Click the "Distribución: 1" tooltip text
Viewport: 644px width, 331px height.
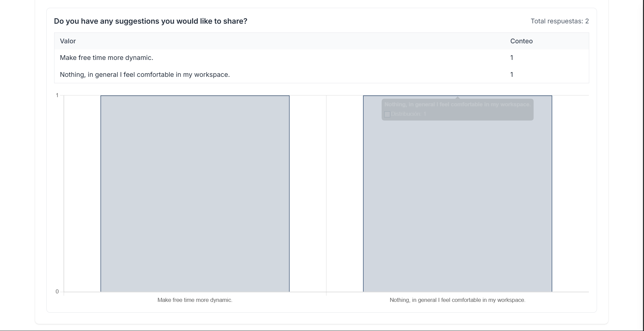click(408, 114)
